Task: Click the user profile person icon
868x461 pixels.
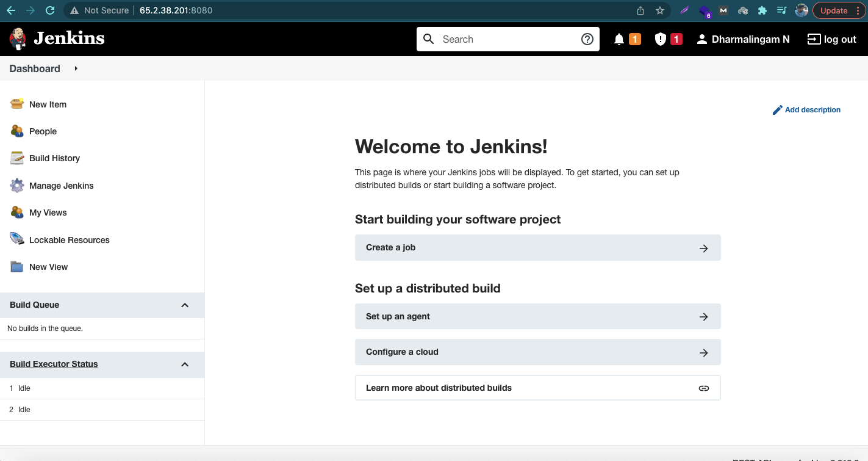Action: 702,39
